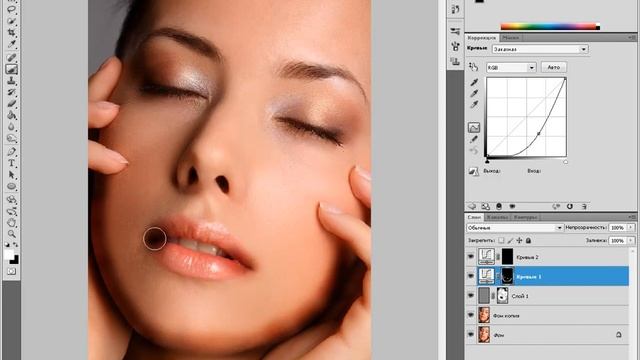
Task: Select the gray point eyedropper in Curves
Action: pos(474,93)
